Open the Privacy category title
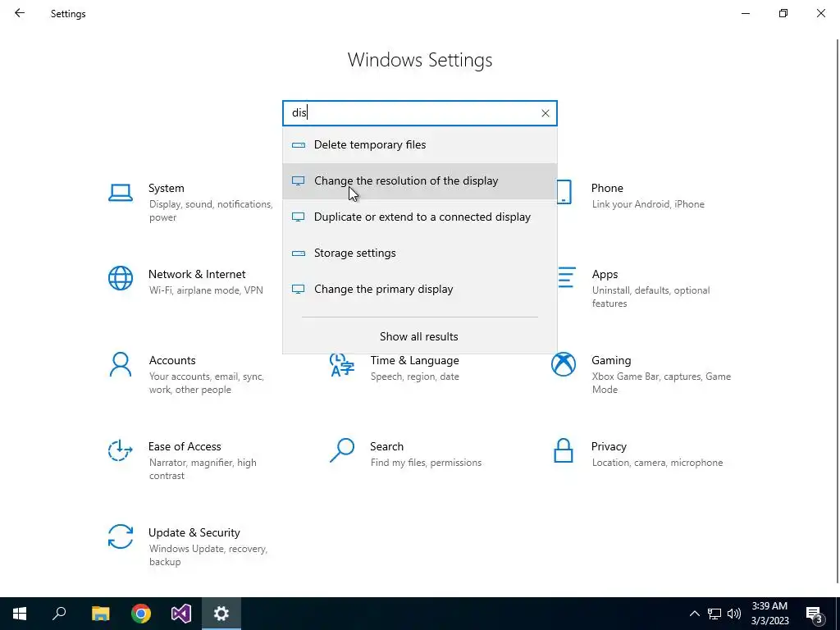The image size is (840, 630). click(609, 447)
